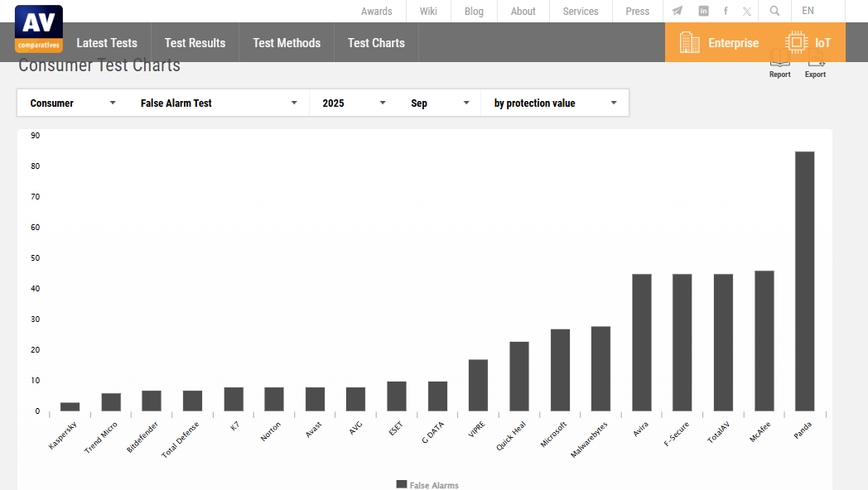868x490 pixels.
Task: Click the Malwarebytes bar in chart
Action: (x=601, y=368)
